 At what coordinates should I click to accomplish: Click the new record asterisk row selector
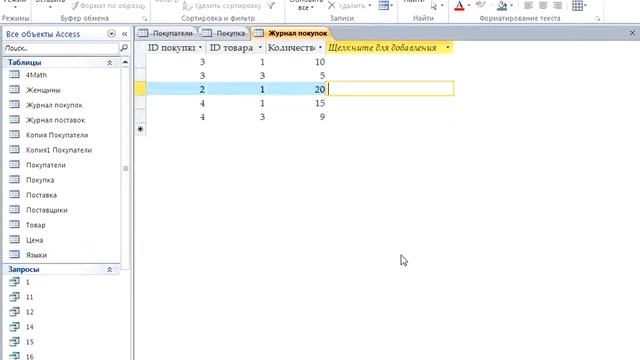(x=140, y=129)
